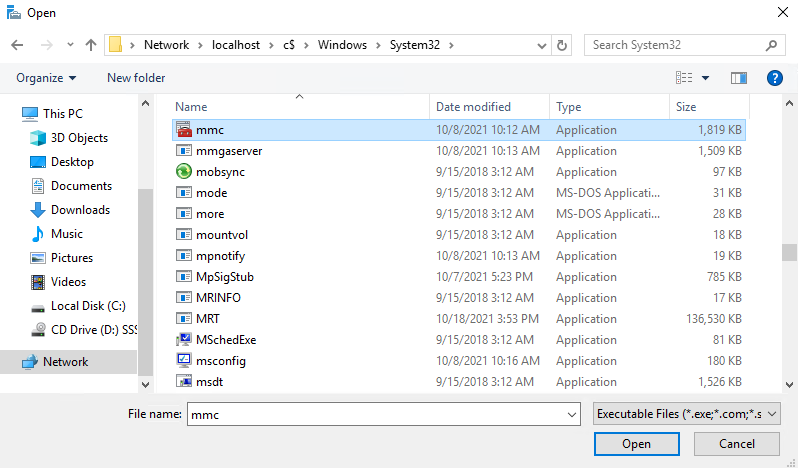Image resolution: width=798 pixels, height=468 pixels.
Task: Select the more file name
Action: [210, 214]
